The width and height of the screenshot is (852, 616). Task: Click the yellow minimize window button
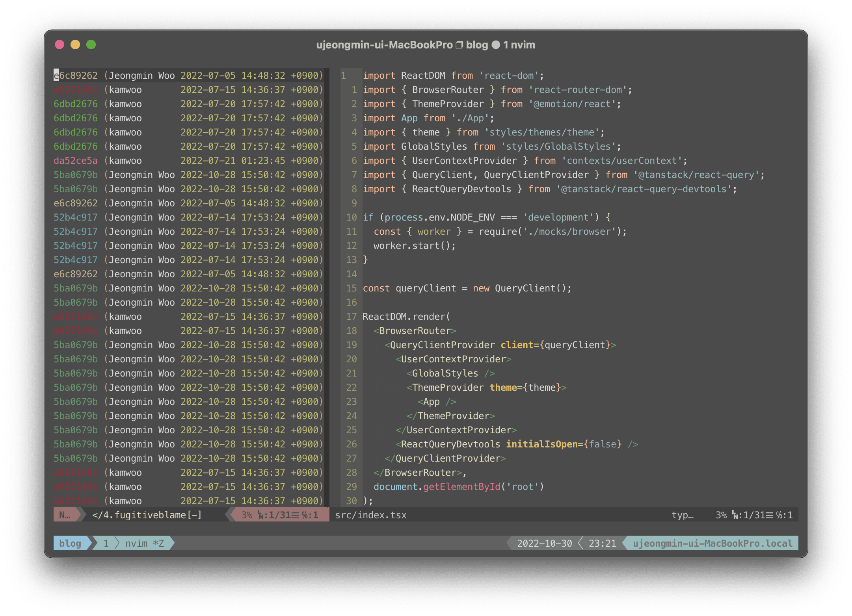[75, 45]
